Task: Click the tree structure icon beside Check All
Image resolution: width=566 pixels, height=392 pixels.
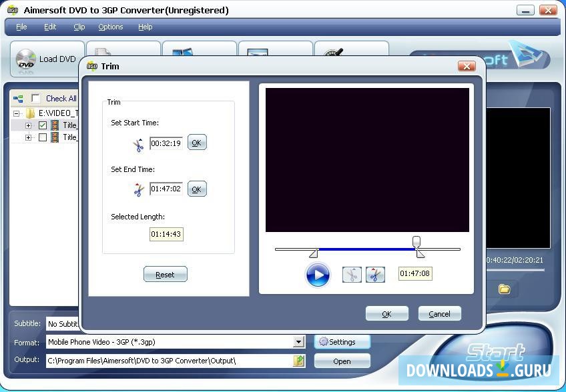Action: pyautogui.click(x=18, y=99)
